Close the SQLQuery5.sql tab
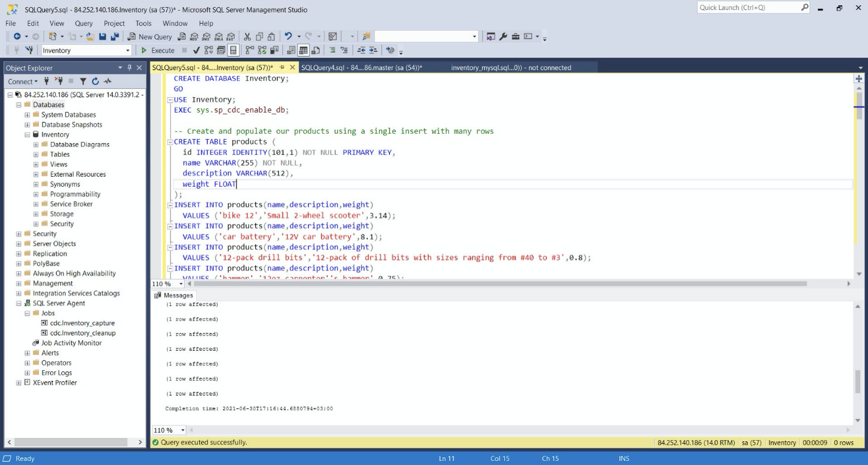 (292, 68)
